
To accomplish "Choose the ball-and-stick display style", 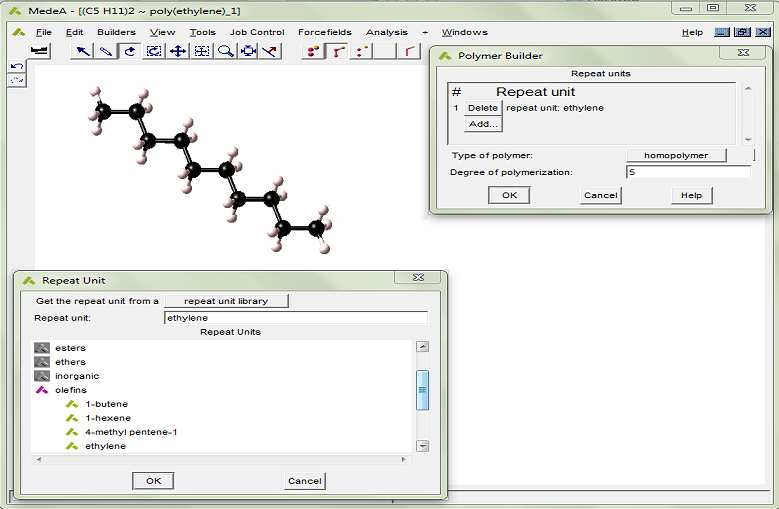I will click(313, 51).
